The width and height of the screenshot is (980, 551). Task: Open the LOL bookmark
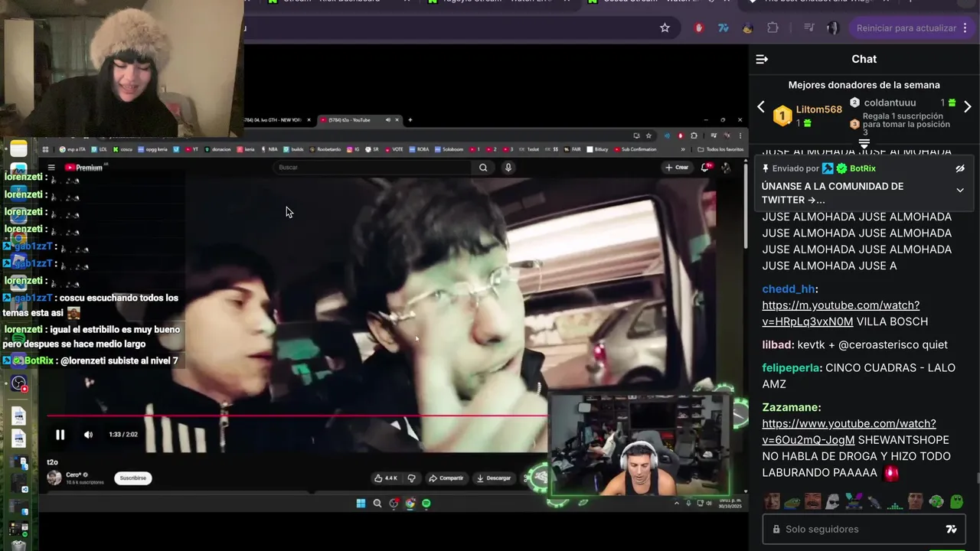[x=99, y=149]
